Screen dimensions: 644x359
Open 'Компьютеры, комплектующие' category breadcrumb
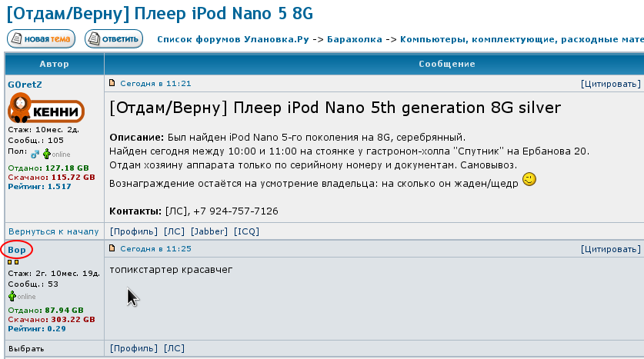[522, 39]
